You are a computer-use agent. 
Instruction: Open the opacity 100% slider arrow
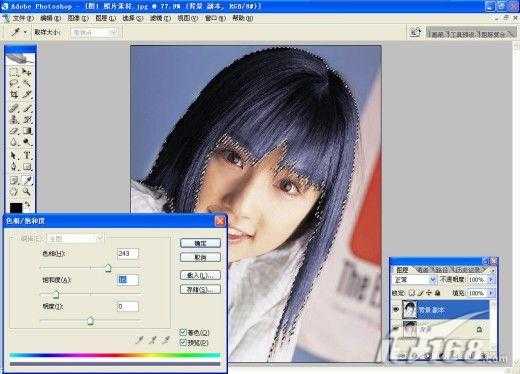coord(490,280)
